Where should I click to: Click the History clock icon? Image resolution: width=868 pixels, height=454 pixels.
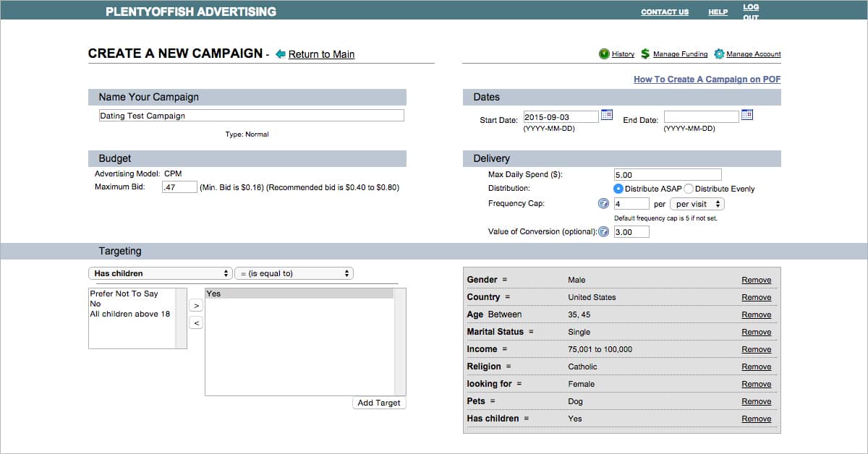pyautogui.click(x=604, y=54)
